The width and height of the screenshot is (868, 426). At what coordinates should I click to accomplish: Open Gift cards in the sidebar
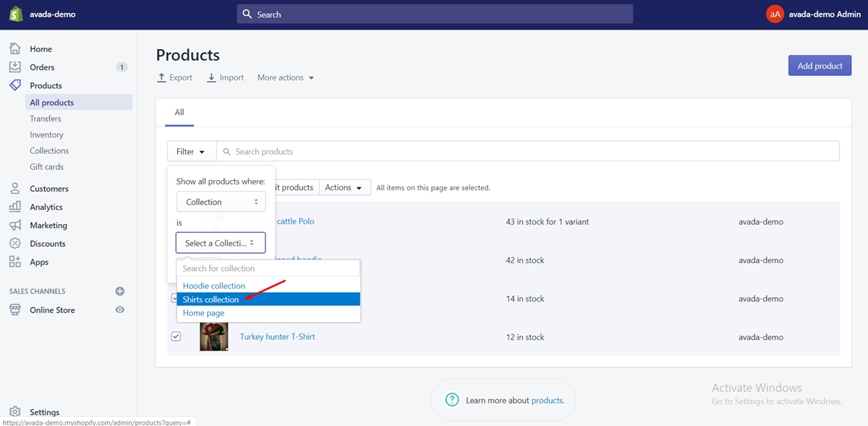pyautogui.click(x=46, y=166)
